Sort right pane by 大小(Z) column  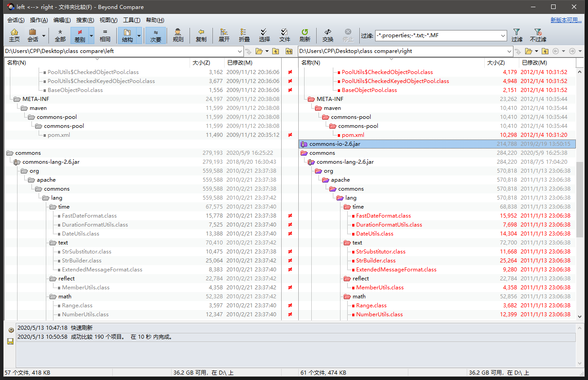pyautogui.click(x=502, y=63)
